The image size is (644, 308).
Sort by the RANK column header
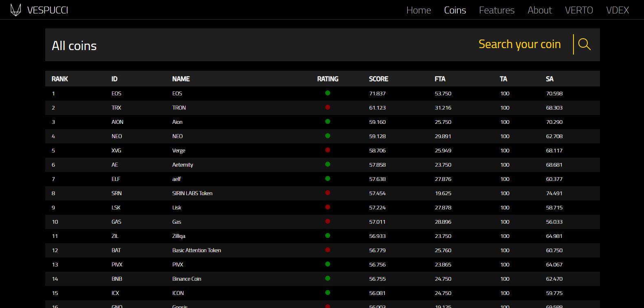(60, 79)
